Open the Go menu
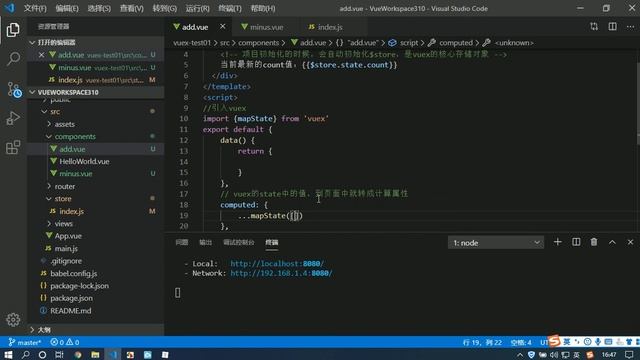The height and width of the screenshot is (360, 640). tap(164, 8)
